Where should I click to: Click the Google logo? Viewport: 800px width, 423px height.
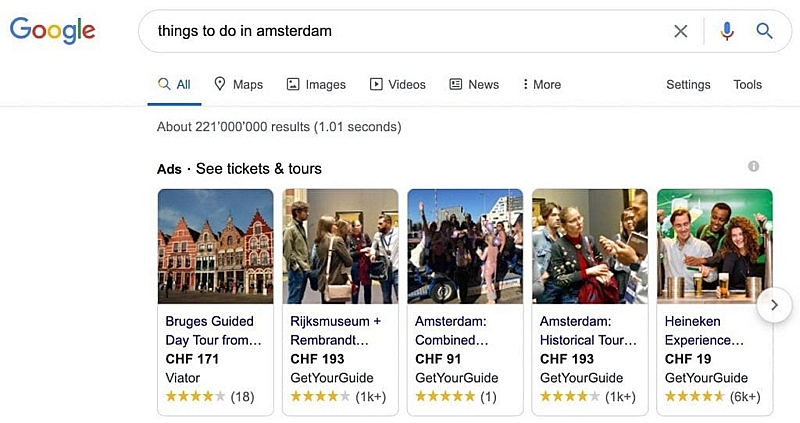53,30
